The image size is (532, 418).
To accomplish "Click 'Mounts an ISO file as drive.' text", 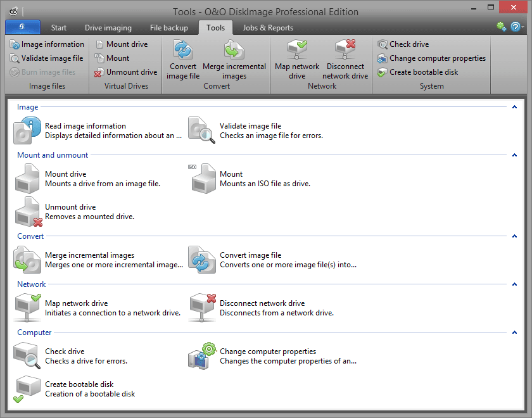I will pos(265,184).
